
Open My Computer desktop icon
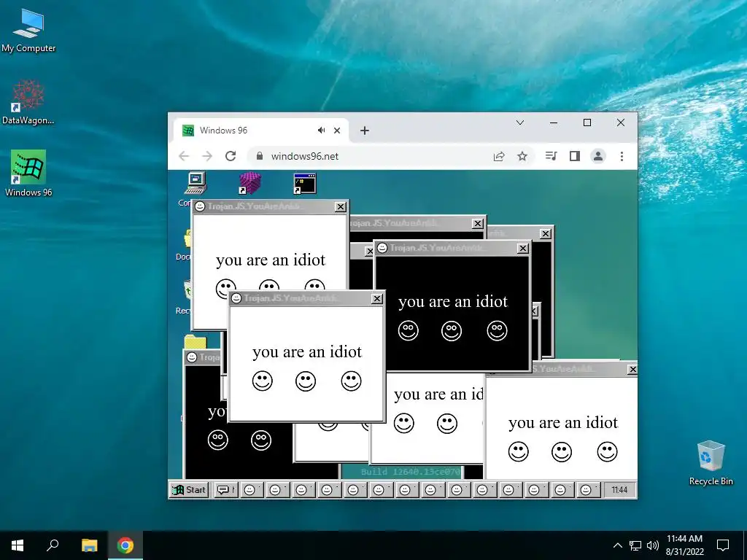pyautogui.click(x=28, y=30)
